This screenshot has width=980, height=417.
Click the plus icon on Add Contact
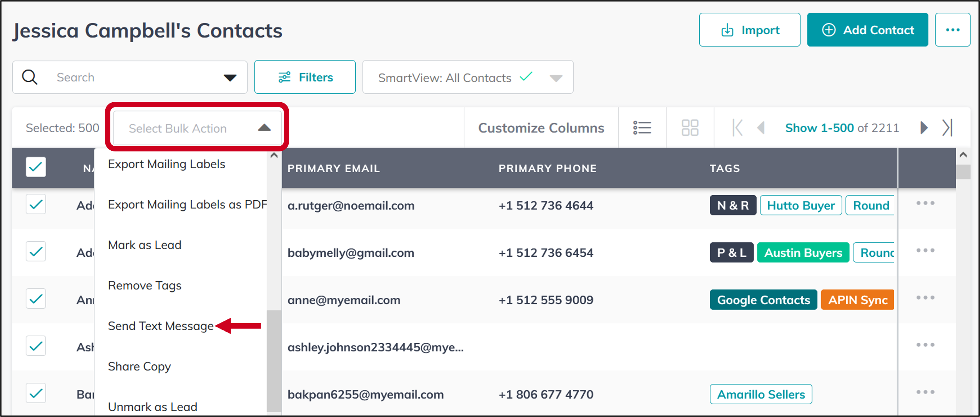pos(829,30)
